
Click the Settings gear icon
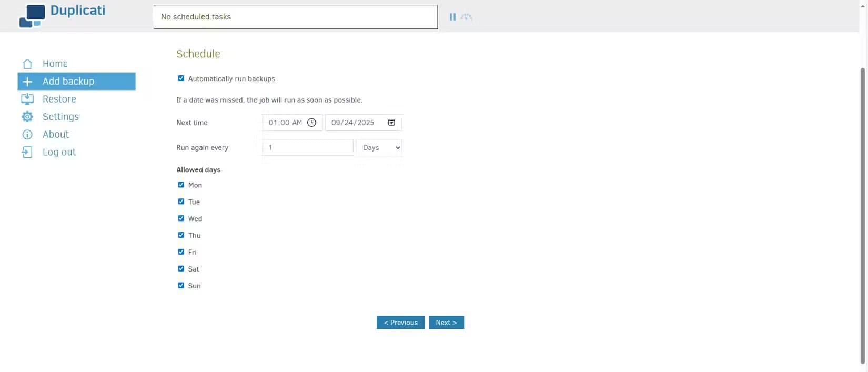click(x=27, y=117)
